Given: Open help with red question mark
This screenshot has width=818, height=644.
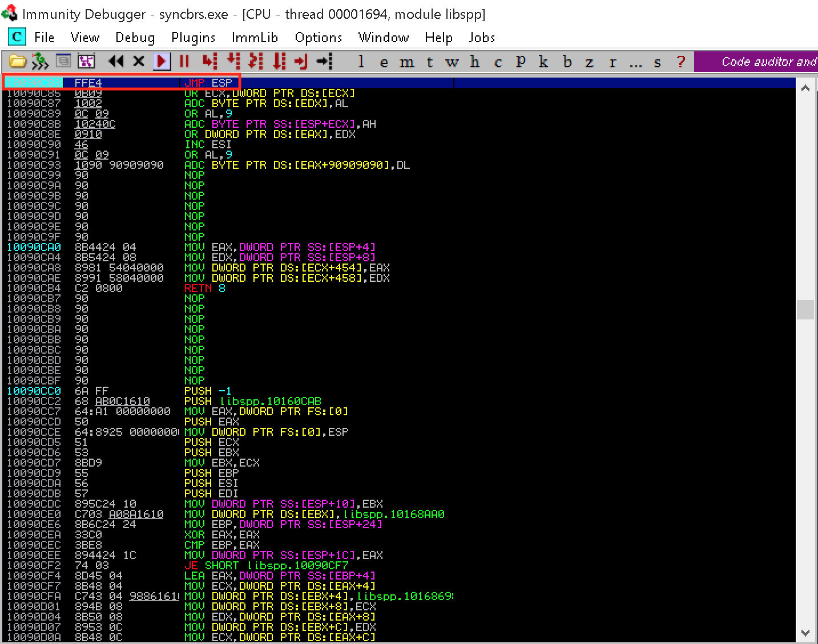Looking at the screenshot, I should pos(680,62).
